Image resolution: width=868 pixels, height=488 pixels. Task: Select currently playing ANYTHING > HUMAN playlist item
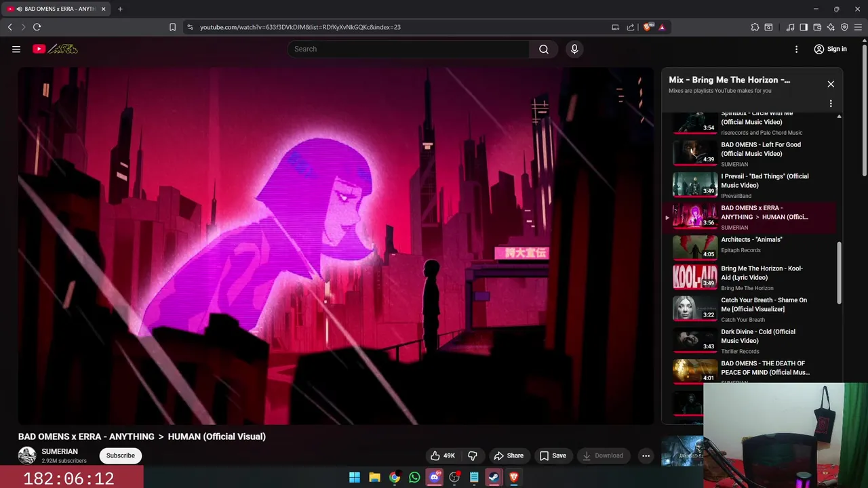749,217
